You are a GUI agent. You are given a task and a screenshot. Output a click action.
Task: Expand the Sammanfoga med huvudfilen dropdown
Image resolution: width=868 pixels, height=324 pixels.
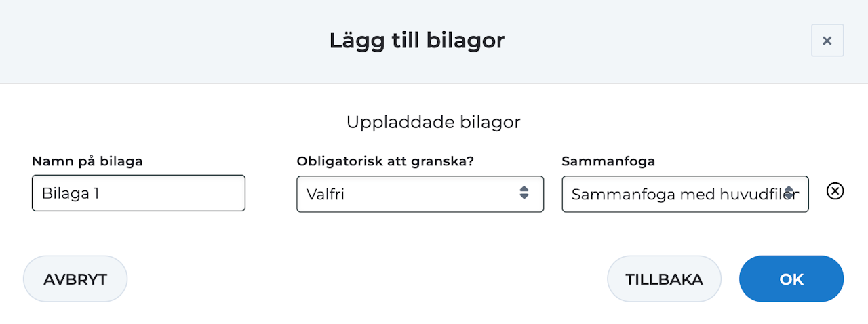coord(685,194)
